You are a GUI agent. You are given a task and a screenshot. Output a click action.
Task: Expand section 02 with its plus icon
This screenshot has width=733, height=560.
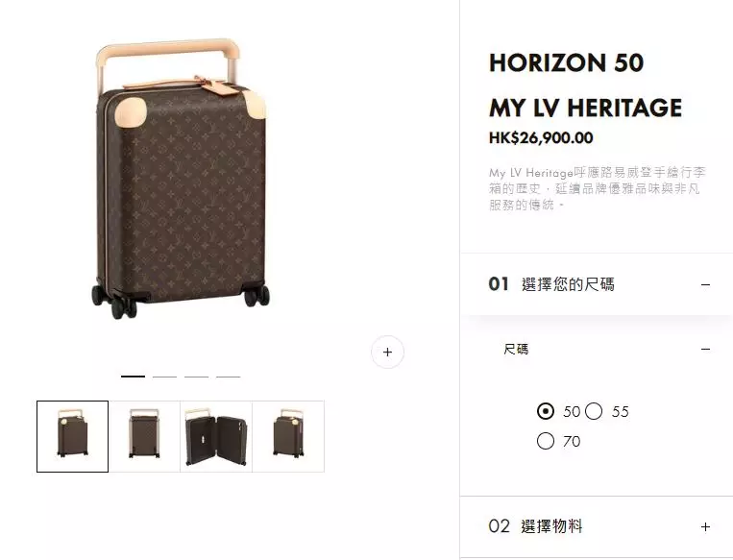click(705, 526)
